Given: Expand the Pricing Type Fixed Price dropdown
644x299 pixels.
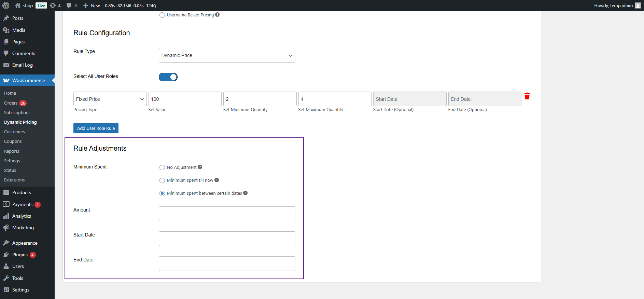Looking at the screenshot, I should (110, 99).
